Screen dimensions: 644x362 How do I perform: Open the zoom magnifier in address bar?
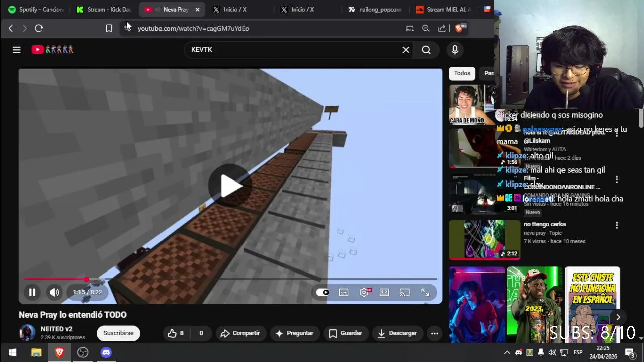[x=426, y=28]
